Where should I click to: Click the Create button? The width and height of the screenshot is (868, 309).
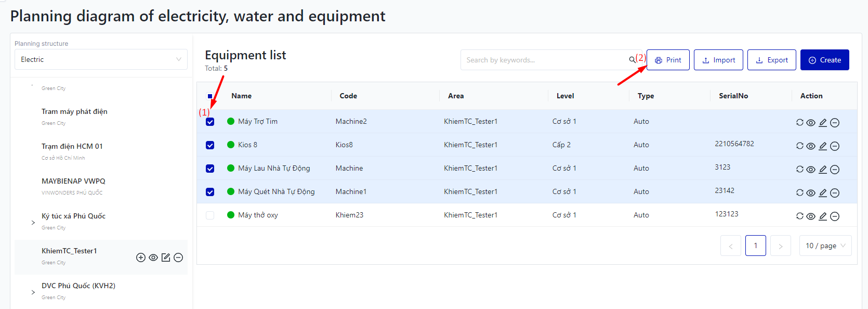coord(824,60)
